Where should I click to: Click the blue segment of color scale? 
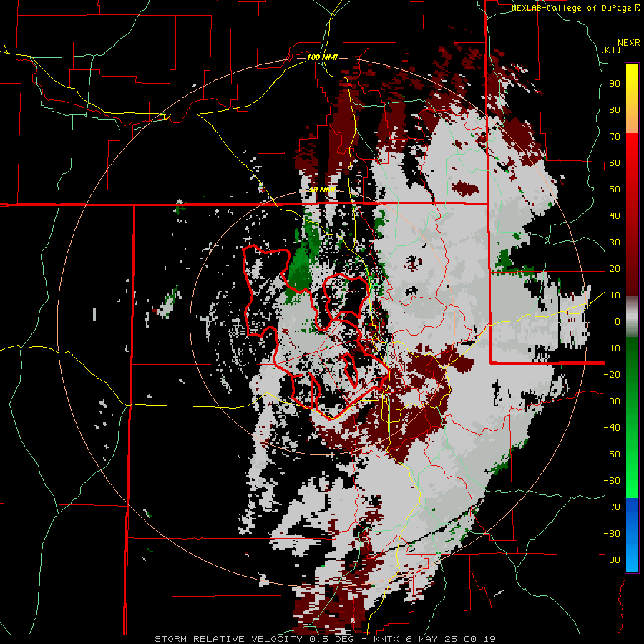tap(632, 535)
